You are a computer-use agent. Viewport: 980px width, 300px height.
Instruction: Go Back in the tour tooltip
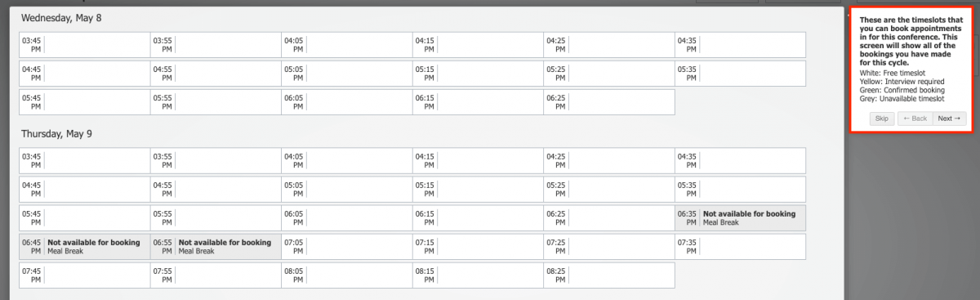click(x=915, y=119)
